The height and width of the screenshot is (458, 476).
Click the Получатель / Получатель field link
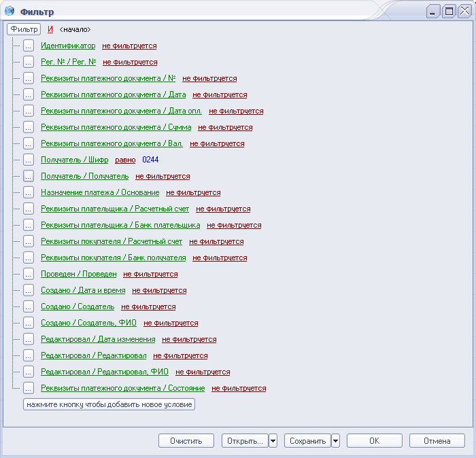85,176
